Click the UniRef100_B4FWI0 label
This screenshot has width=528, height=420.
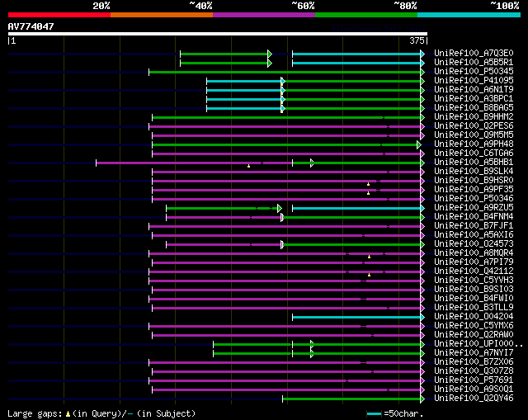[474, 299]
